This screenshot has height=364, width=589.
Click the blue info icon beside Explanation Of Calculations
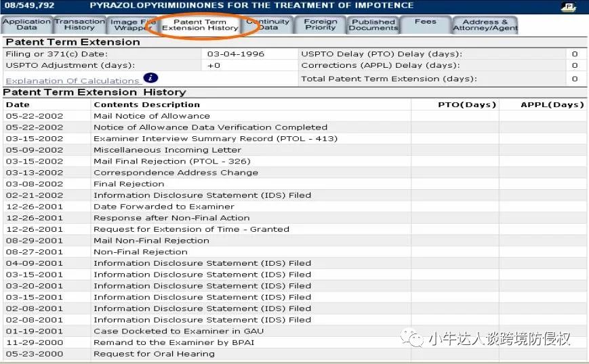point(150,78)
